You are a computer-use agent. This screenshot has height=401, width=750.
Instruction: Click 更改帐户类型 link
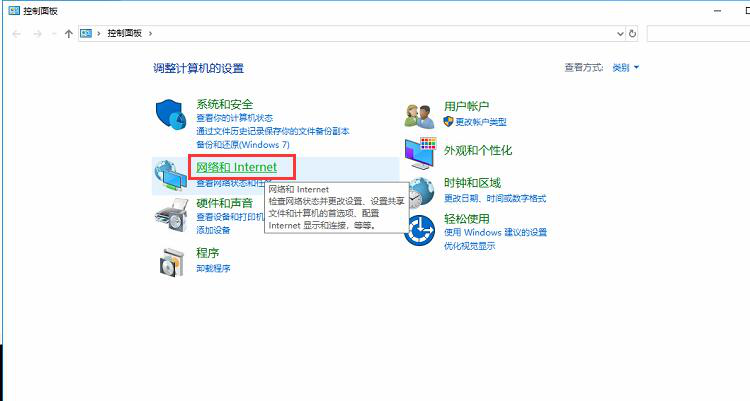480,122
